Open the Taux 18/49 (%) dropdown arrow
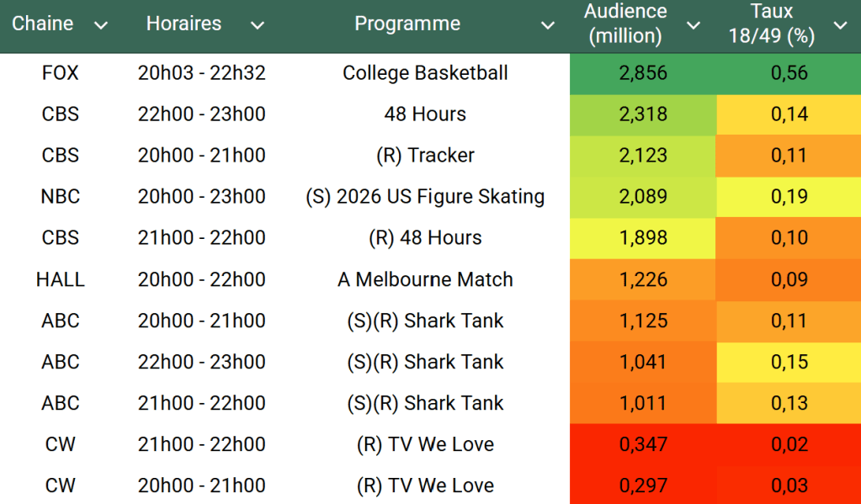 [840, 25]
